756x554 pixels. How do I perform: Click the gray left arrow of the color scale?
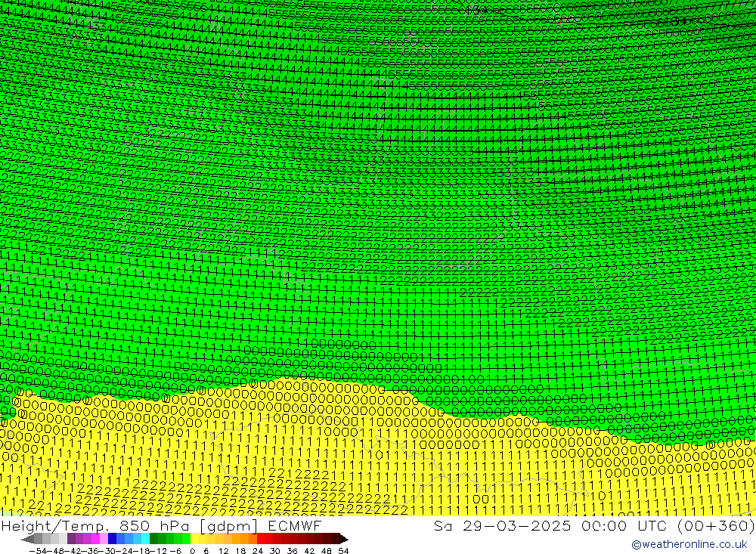point(27,539)
